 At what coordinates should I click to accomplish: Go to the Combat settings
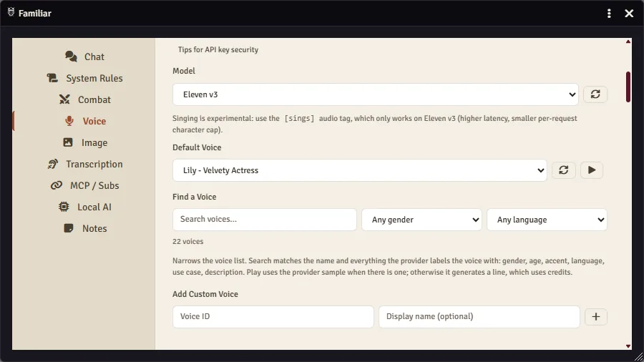click(x=84, y=99)
